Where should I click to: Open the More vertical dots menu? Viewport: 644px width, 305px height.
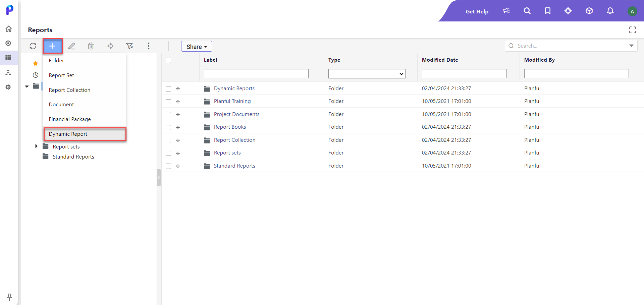(x=149, y=46)
